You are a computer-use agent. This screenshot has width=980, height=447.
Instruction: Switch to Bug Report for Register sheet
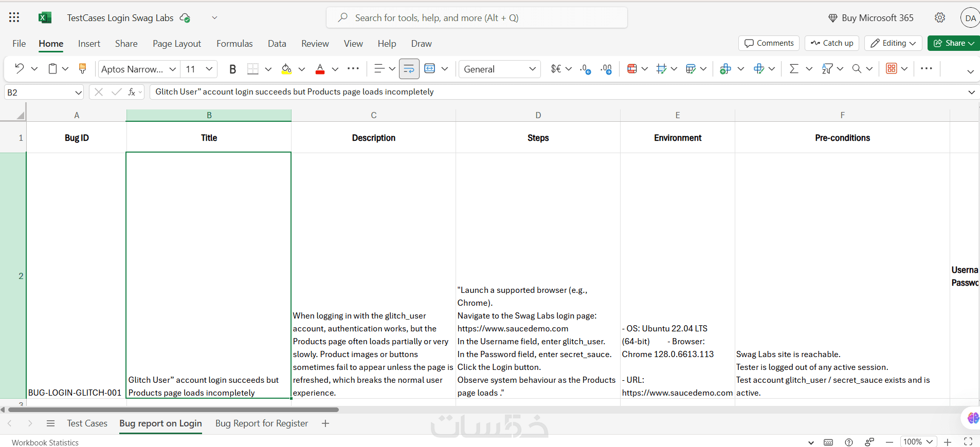coord(262,423)
